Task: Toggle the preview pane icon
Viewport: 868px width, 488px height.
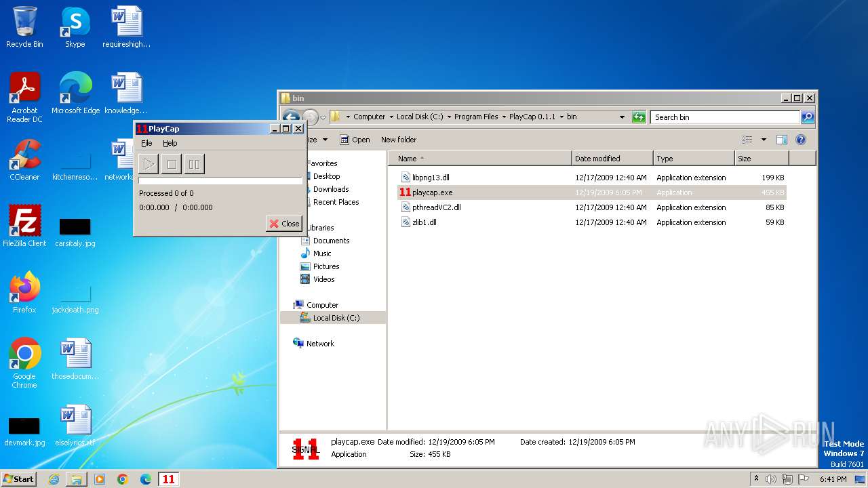Action: [781, 140]
